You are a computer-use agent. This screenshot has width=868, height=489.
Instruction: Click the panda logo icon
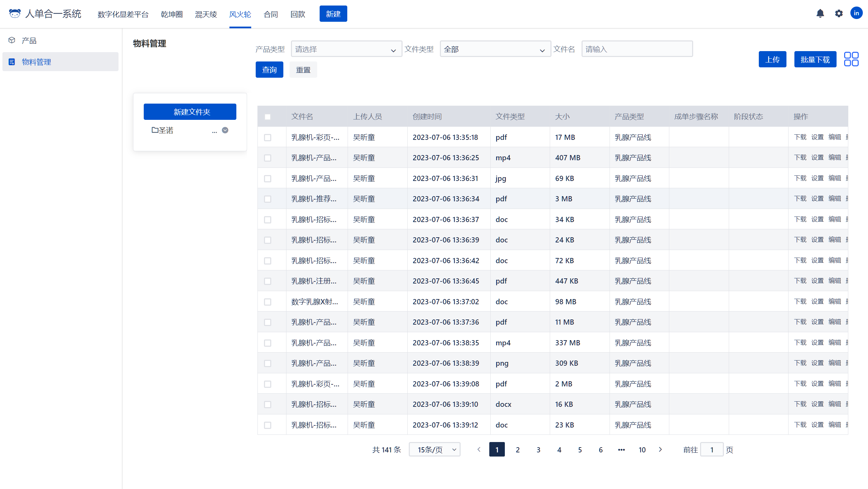(15, 14)
